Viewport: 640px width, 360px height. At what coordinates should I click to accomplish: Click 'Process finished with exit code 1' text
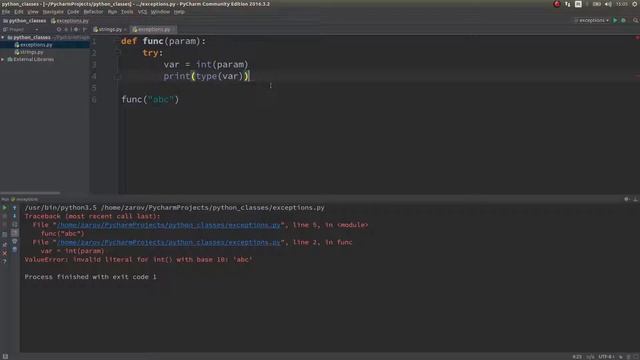coord(90,277)
